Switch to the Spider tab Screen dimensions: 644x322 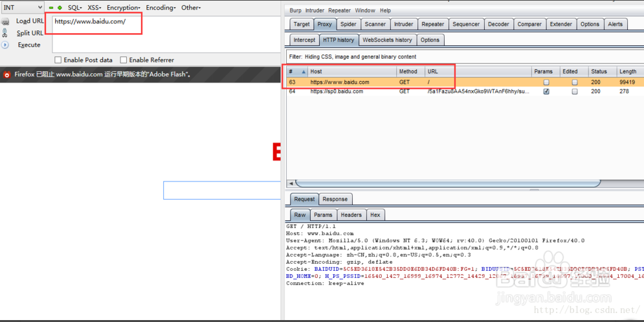pos(348,24)
